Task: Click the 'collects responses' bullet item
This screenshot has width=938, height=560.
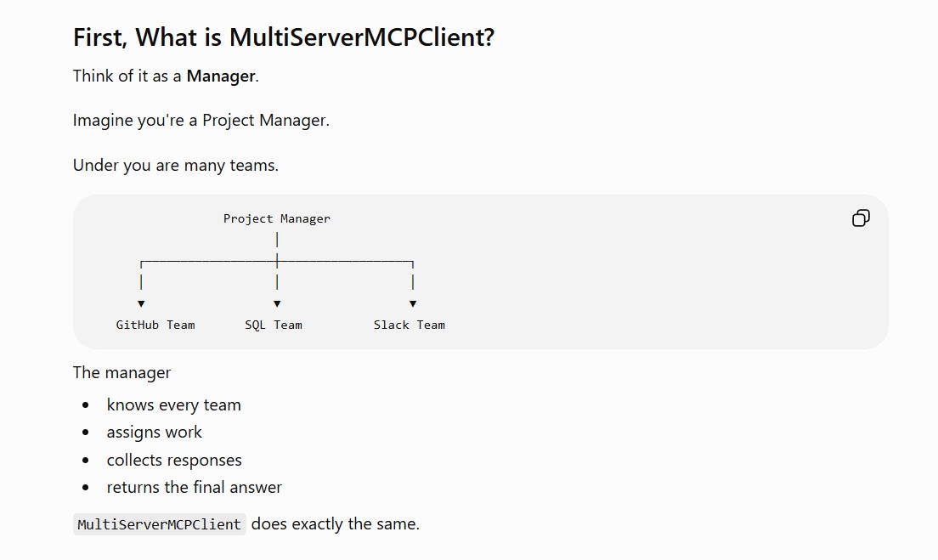Action: pos(174,460)
